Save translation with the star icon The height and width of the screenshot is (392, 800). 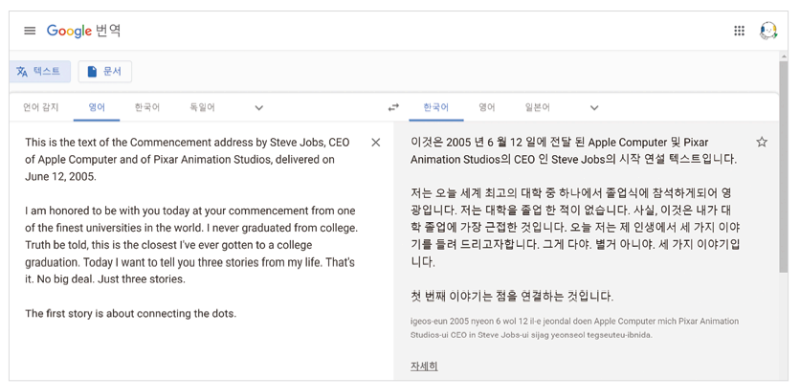pyautogui.click(x=762, y=142)
